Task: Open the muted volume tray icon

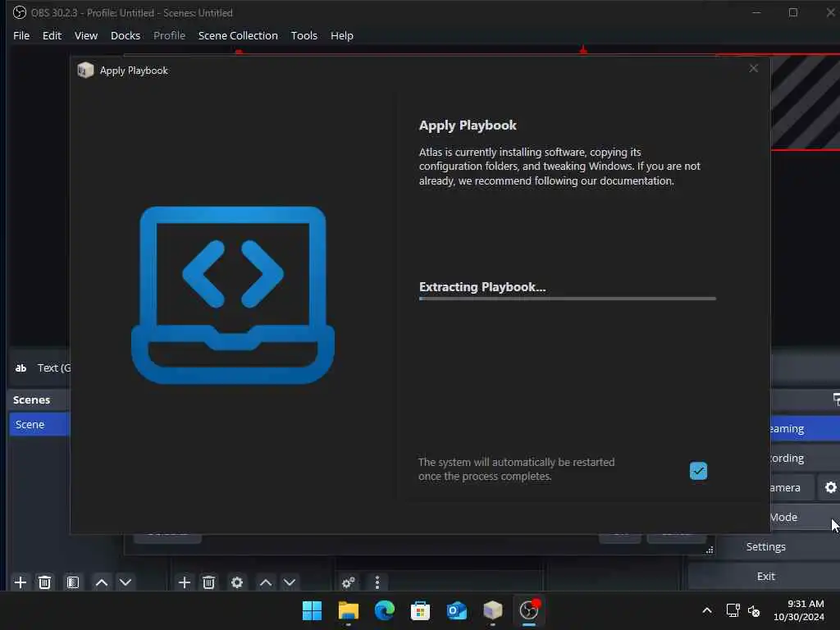Action: [754, 610]
